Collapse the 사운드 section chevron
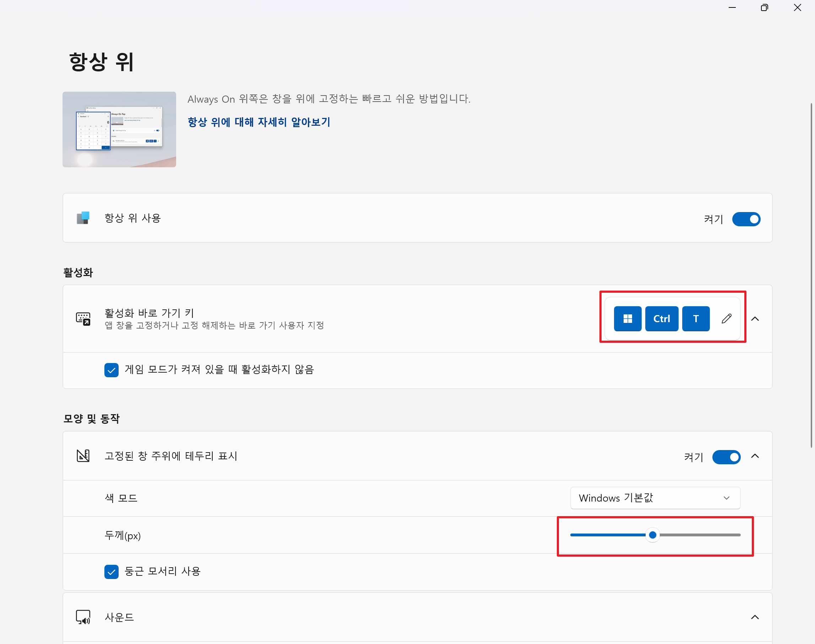 pyautogui.click(x=755, y=617)
